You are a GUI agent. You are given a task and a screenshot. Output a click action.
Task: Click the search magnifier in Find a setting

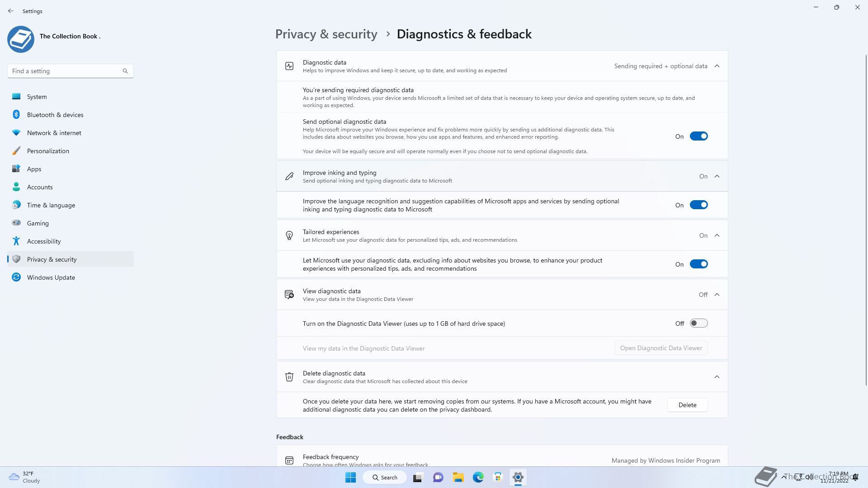pos(125,71)
